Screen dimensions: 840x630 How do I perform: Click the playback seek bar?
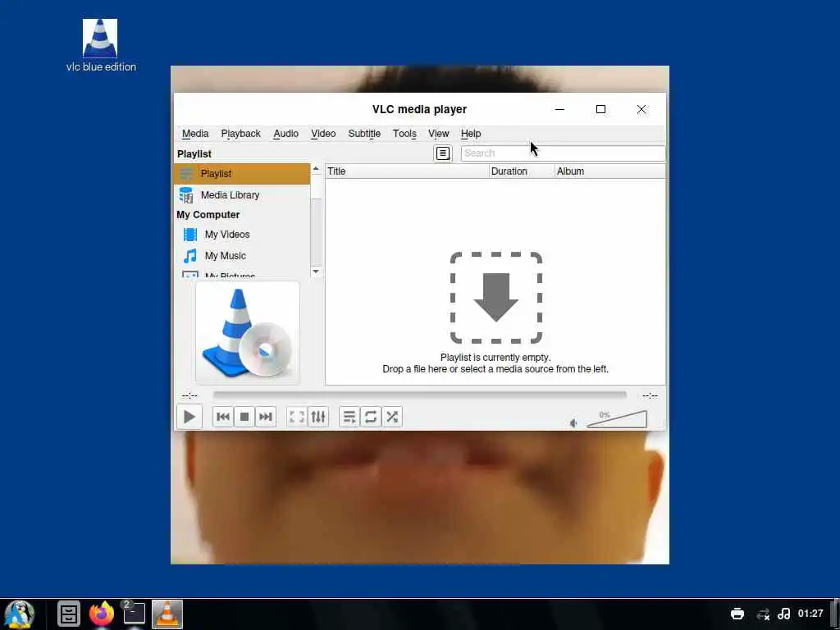(x=419, y=395)
